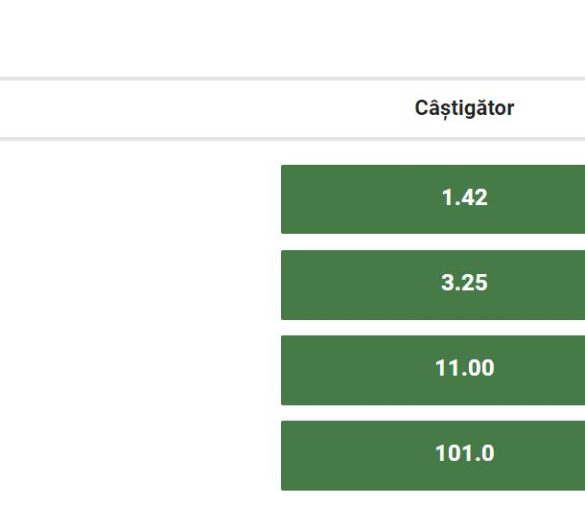
Task: Choose the longshot winner at 101.0
Action: (x=433, y=455)
